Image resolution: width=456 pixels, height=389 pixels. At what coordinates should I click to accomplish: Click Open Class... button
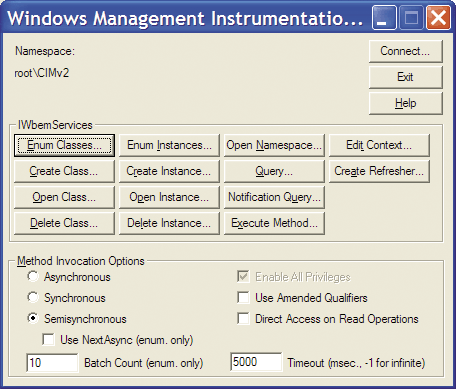click(x=64, y=197)
